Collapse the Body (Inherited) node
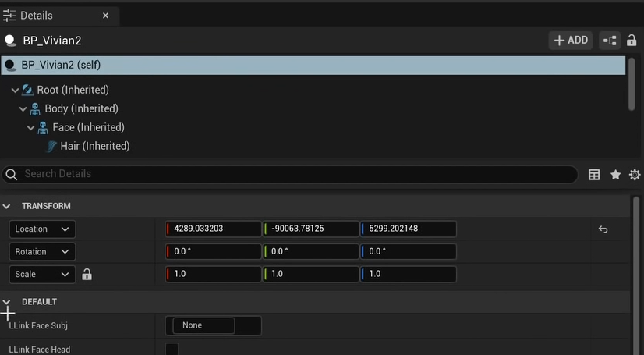 pyautogui.click(x=23, y=109)
